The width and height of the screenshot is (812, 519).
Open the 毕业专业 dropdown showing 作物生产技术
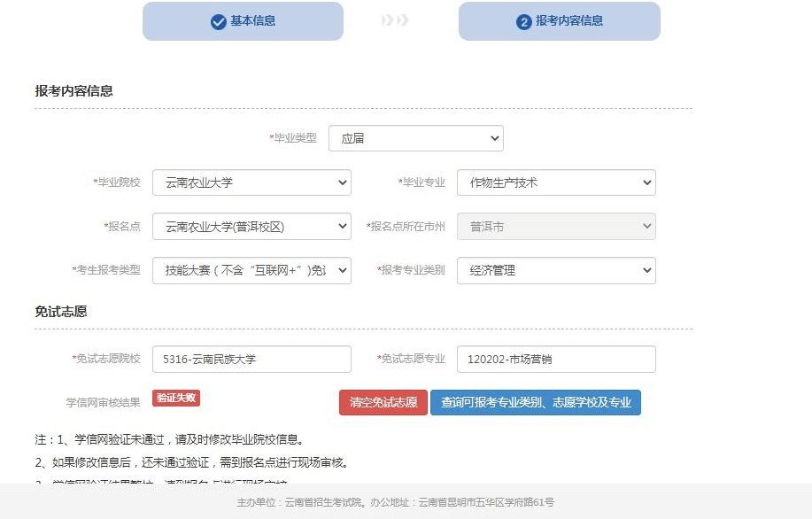556,182
